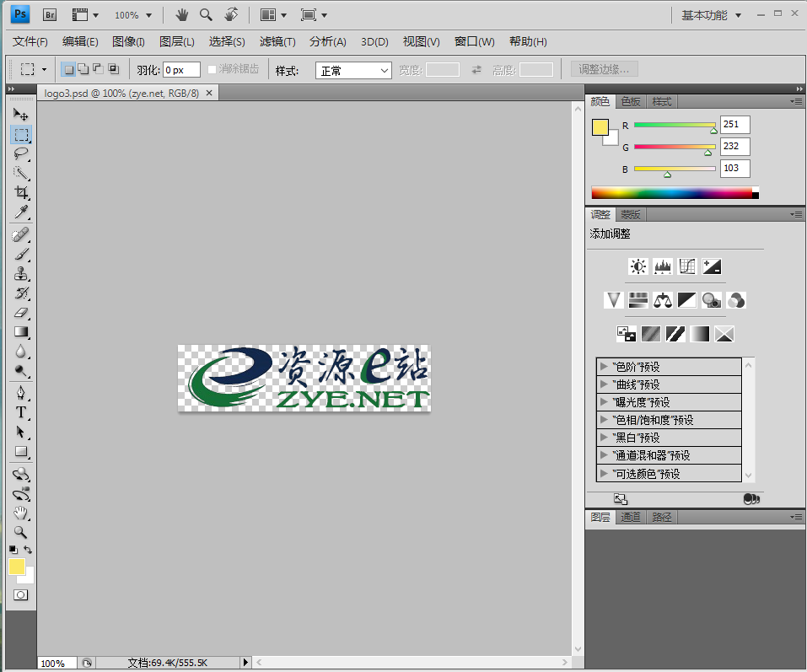Close the logo3.psd document tab
807x672 pixels.
(209, 93)
